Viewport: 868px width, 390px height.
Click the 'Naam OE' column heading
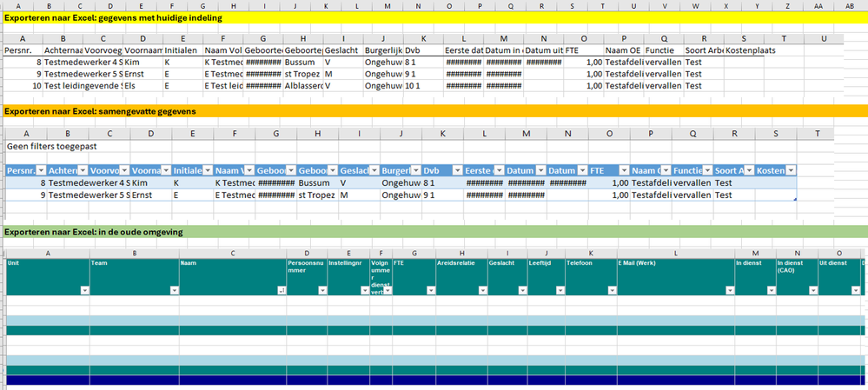pos(624,50)
